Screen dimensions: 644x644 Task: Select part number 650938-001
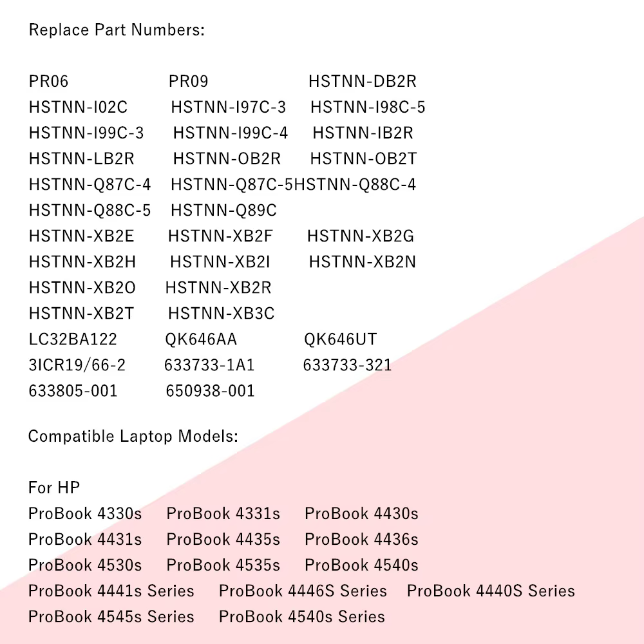click(x=211, y=391)
